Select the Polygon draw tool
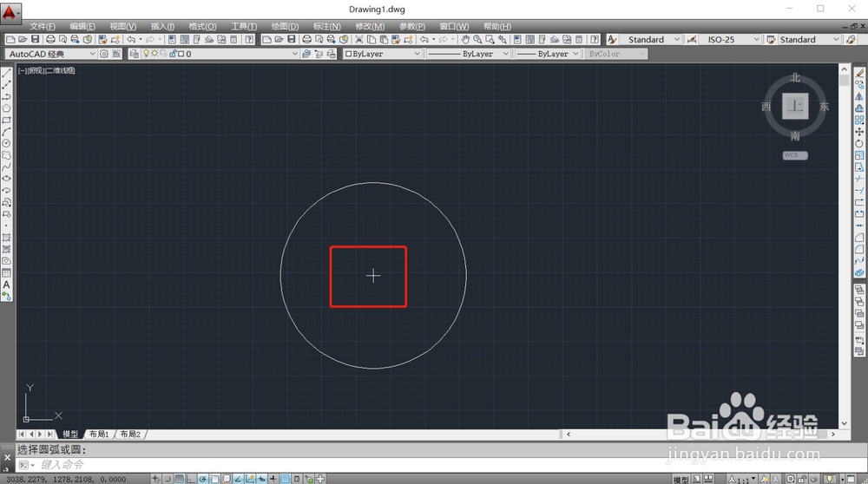This screenshot has width=868, height=484. [x=7, y=108]
